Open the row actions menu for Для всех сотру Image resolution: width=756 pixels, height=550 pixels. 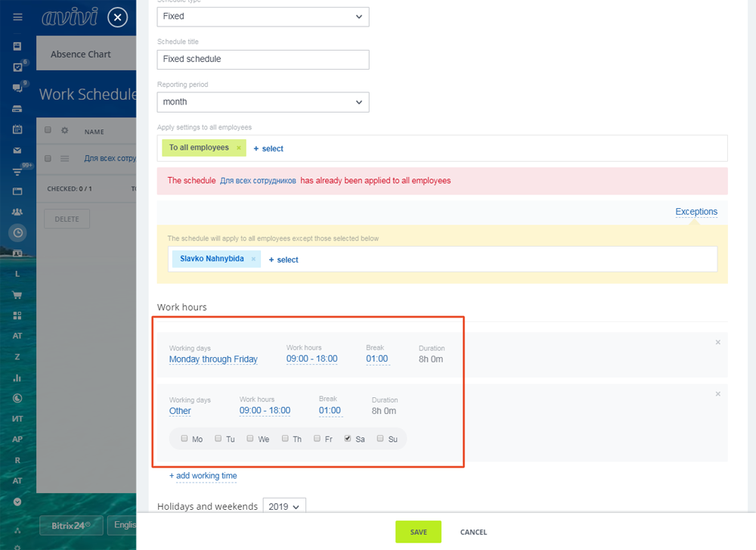(64, 159)
